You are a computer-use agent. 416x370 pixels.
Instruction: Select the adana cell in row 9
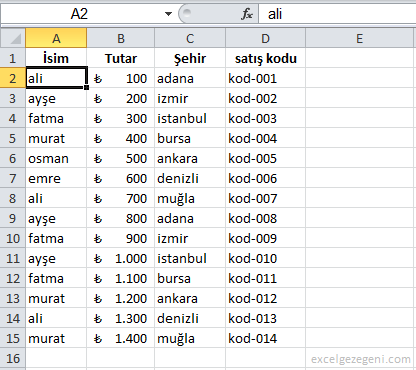click(190, 218)
